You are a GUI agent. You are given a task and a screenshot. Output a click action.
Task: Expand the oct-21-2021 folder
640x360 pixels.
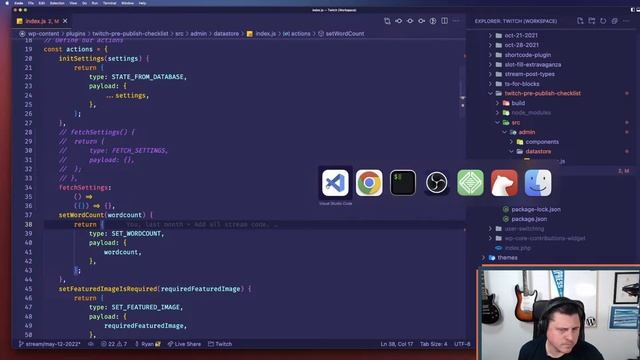tap(521, 36)
